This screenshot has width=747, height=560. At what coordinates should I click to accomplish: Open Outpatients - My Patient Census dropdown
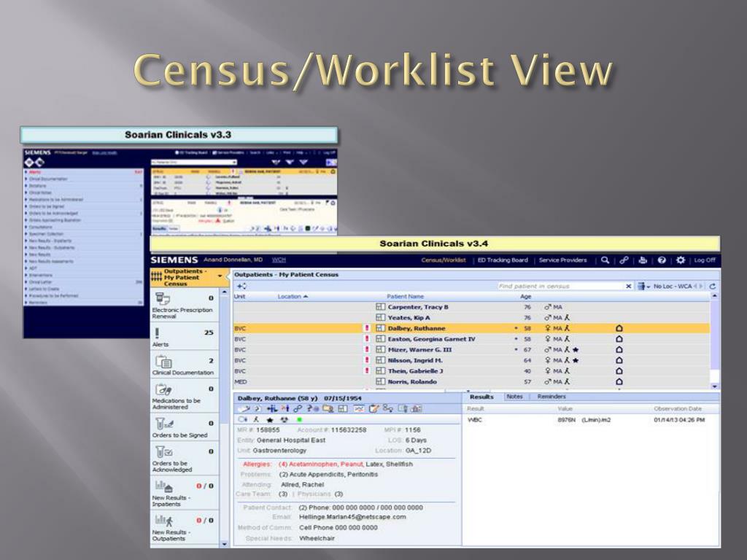(220, 276)
